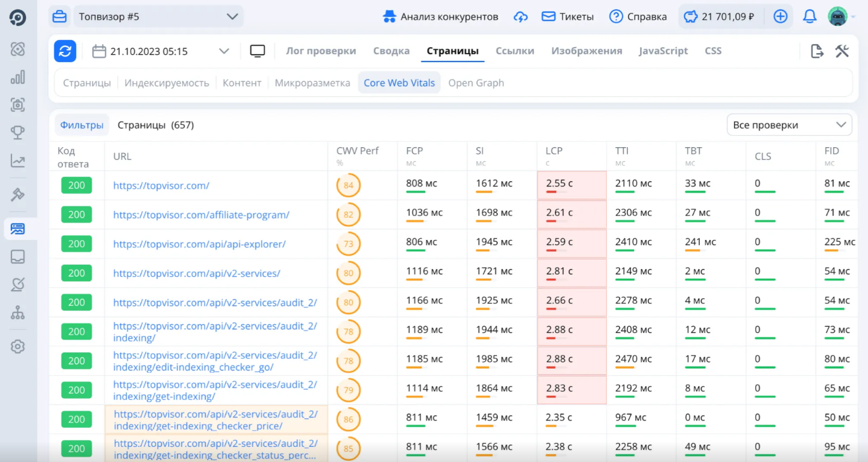This screenshot has width=868, height=462.
Task: Click the blue refresh audit button
Action: click(65, 51)
